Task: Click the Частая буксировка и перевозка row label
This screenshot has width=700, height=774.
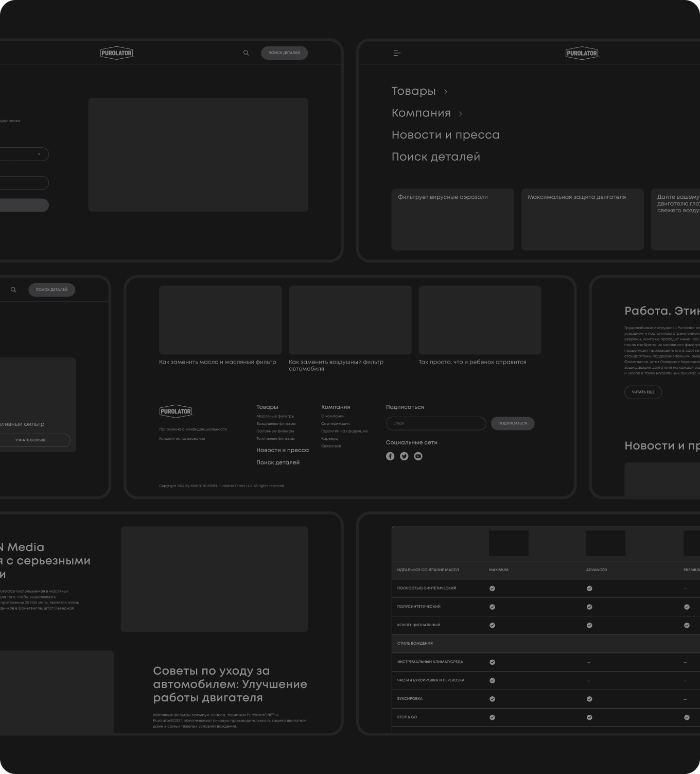Action: click(x=431, y=680)
